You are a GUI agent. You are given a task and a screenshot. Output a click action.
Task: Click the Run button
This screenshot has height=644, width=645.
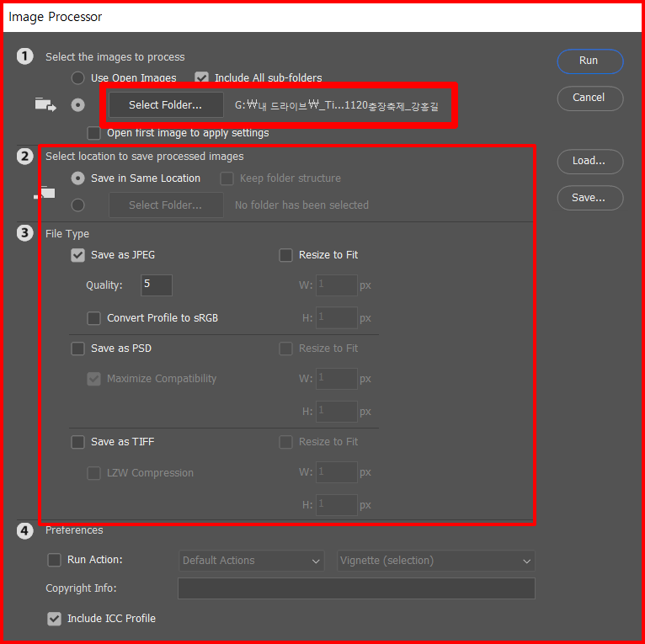pos(590,61)
